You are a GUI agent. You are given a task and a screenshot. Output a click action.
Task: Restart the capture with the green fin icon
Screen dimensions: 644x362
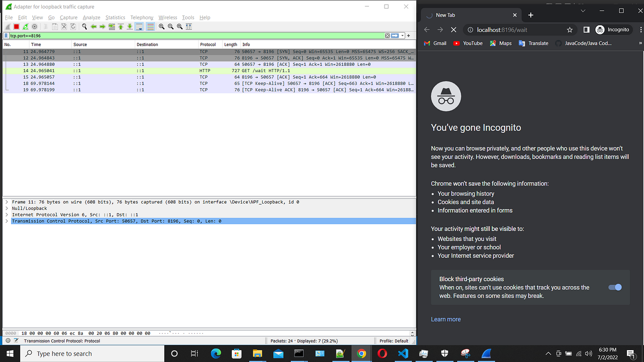[x=25, y=26]
